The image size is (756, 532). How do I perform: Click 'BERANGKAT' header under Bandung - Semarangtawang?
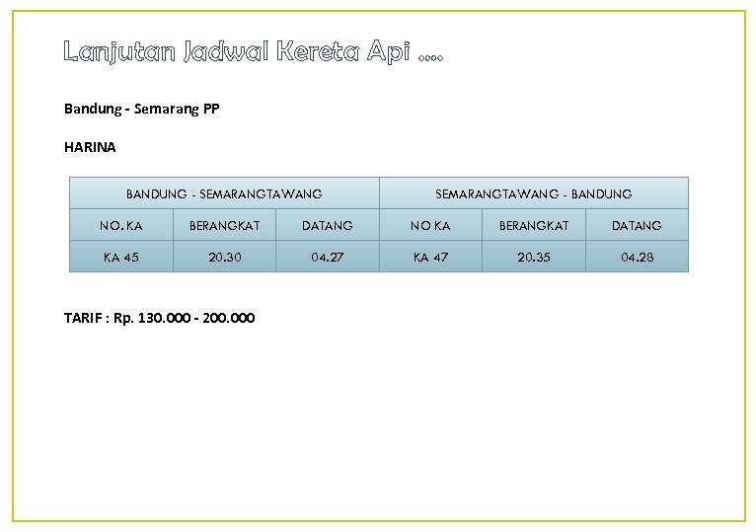224,225
